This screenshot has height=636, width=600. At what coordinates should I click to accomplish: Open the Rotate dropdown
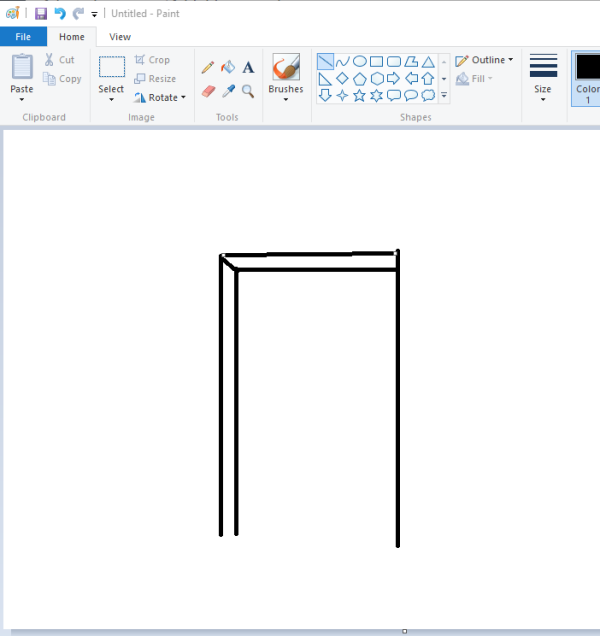point(160,97)
